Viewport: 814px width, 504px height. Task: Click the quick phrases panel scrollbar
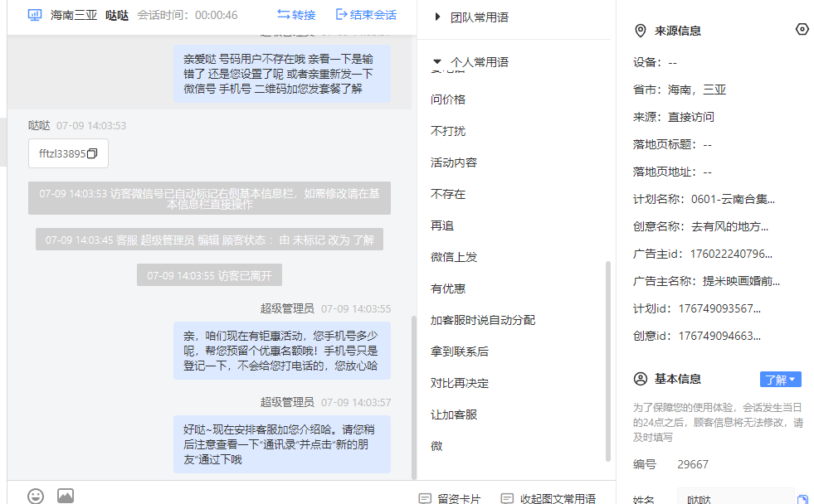coord(608,361)
